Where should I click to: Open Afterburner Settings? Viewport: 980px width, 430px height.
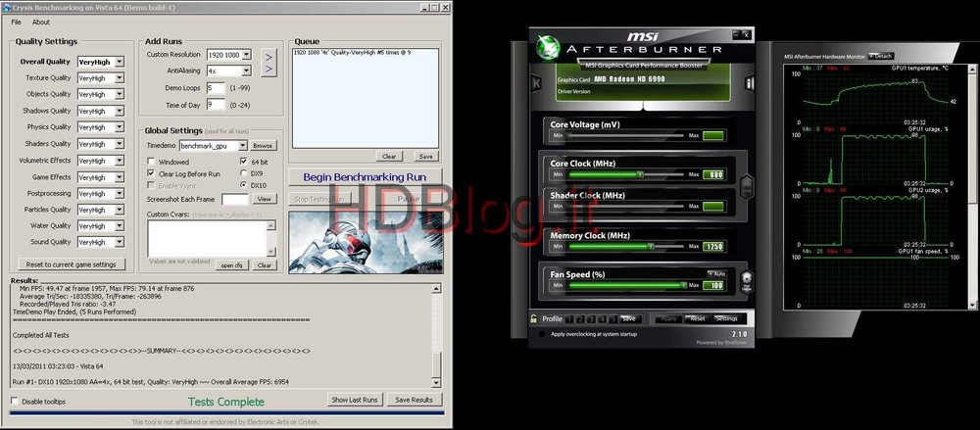point(726,318)
